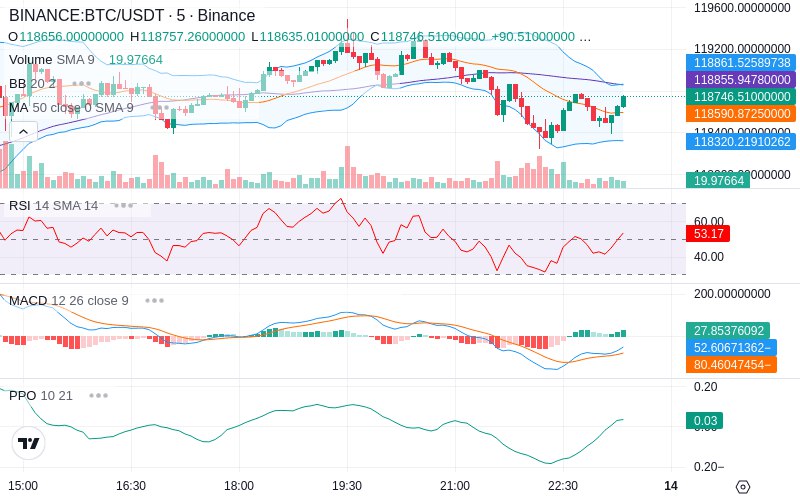
Task: Click the 118320.21910262 lower band label
Action: (741, 141)
